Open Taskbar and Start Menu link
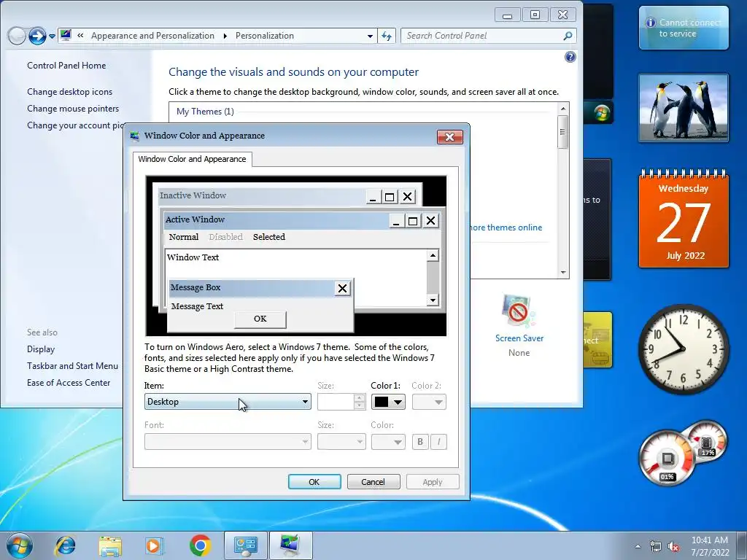Viewport: 747px width, 560px height. click(x=72, y=366)
